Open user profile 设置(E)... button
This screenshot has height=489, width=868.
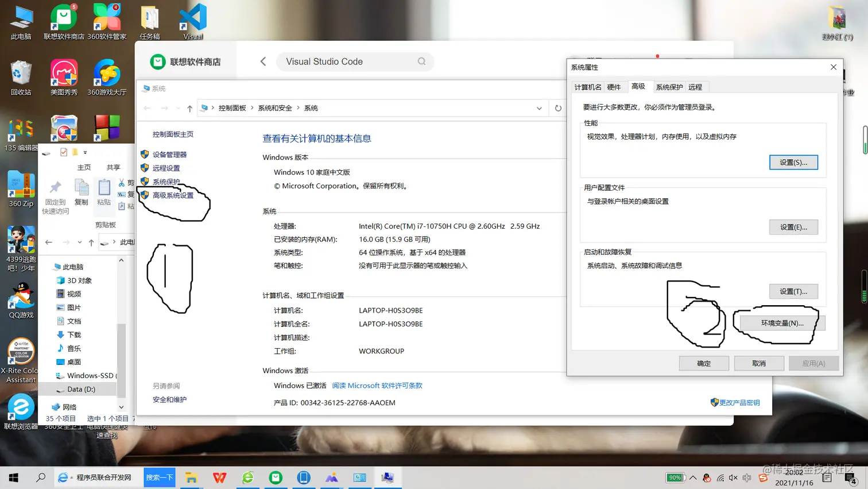point(793,227)
